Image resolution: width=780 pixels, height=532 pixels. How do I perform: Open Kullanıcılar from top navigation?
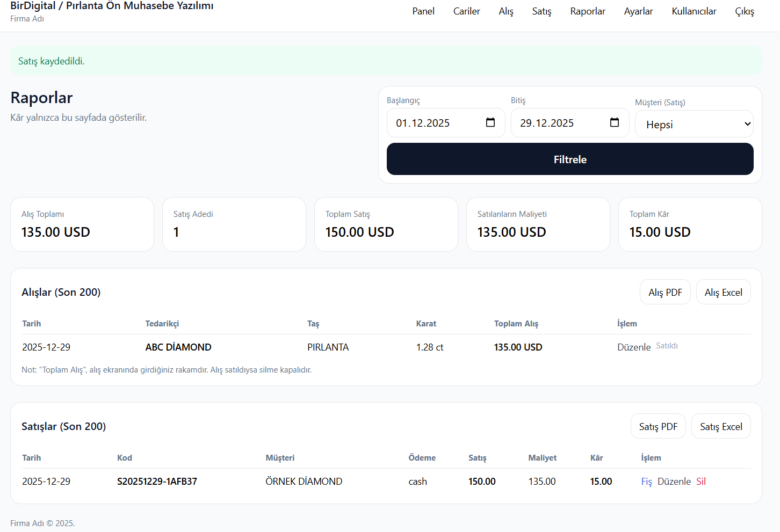pos(694,11)
